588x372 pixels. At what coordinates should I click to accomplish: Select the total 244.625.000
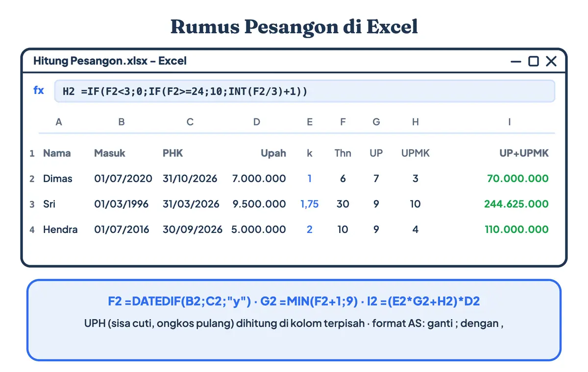516,204
